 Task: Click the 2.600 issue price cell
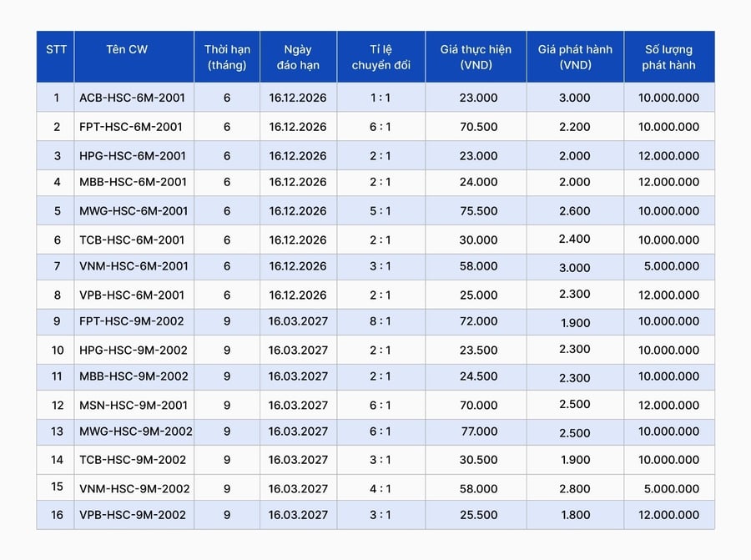pos(575,211)
